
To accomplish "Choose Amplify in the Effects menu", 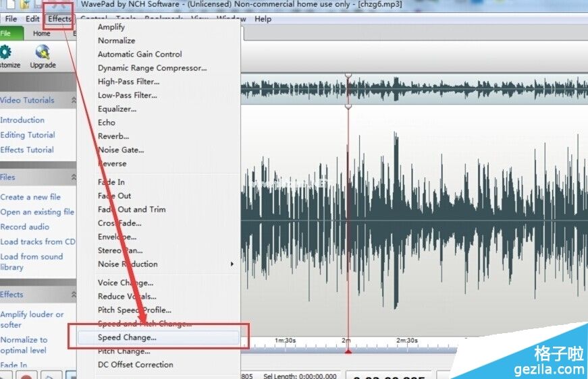I will (x=111, y=27).
